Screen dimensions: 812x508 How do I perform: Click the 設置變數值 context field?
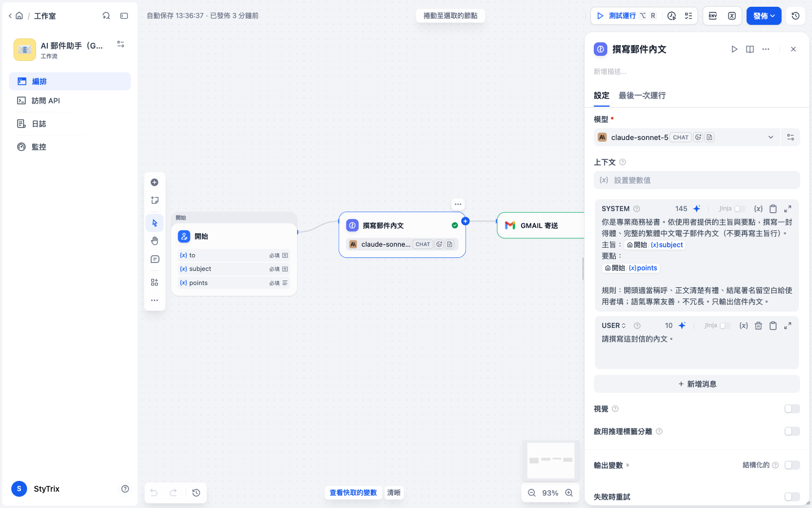697,180
